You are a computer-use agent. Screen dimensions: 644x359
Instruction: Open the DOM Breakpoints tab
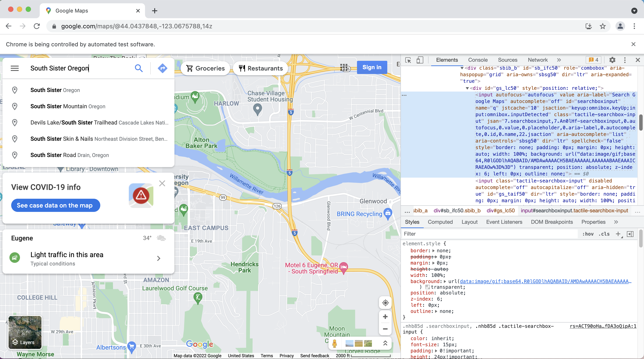tap(552, 222)
